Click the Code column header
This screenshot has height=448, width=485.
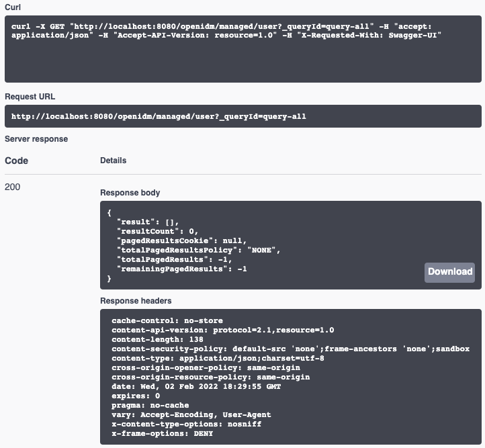(16, 161)
